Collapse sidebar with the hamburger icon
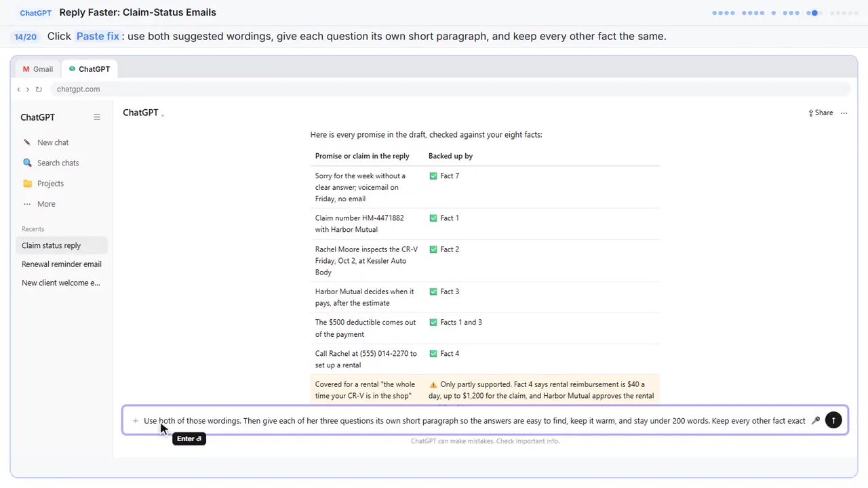Viewport: 868px width, 488px height. (x=97, y=117)
